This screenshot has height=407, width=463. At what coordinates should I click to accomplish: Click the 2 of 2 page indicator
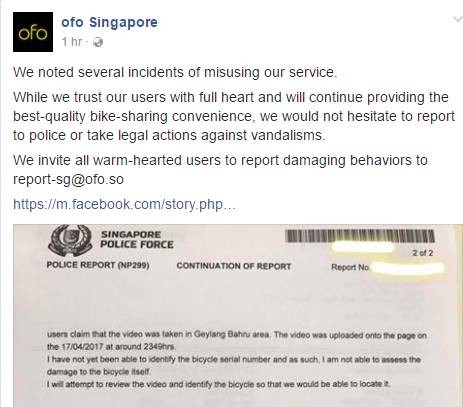click(x=423, y=253)
